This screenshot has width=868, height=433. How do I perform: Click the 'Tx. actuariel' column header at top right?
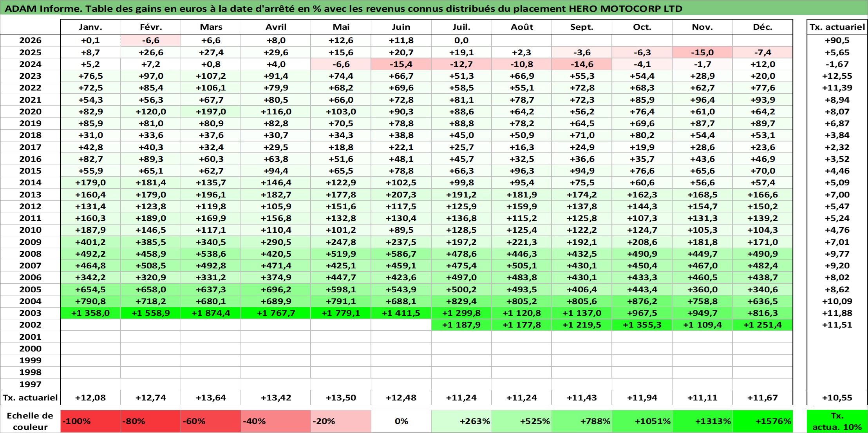tap(837, 27)
